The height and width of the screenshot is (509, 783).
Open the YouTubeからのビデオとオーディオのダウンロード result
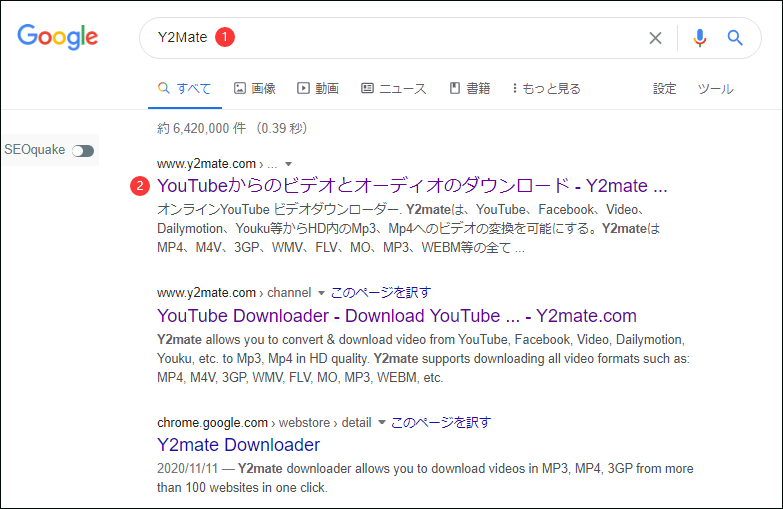412,186
